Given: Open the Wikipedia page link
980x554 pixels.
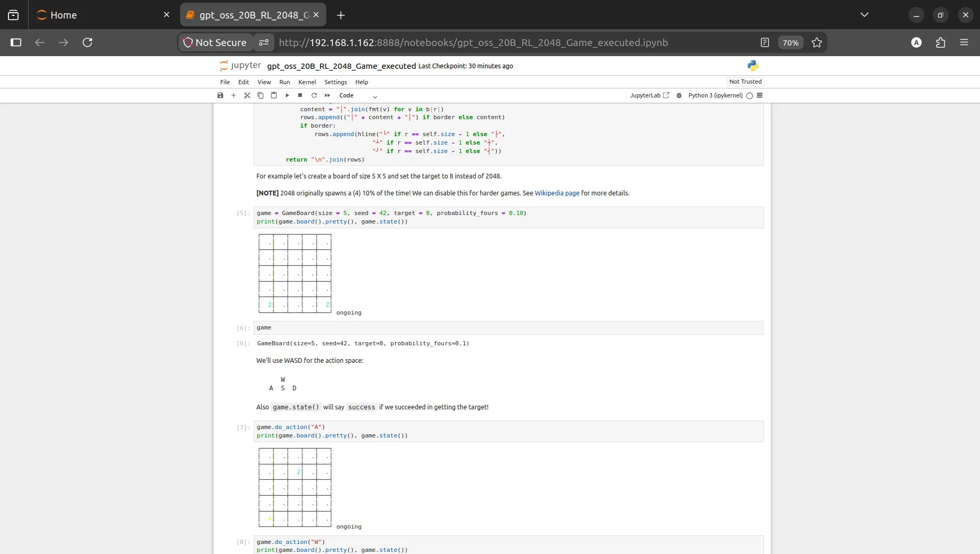Looking at the screenshot, I should [557, 193].
